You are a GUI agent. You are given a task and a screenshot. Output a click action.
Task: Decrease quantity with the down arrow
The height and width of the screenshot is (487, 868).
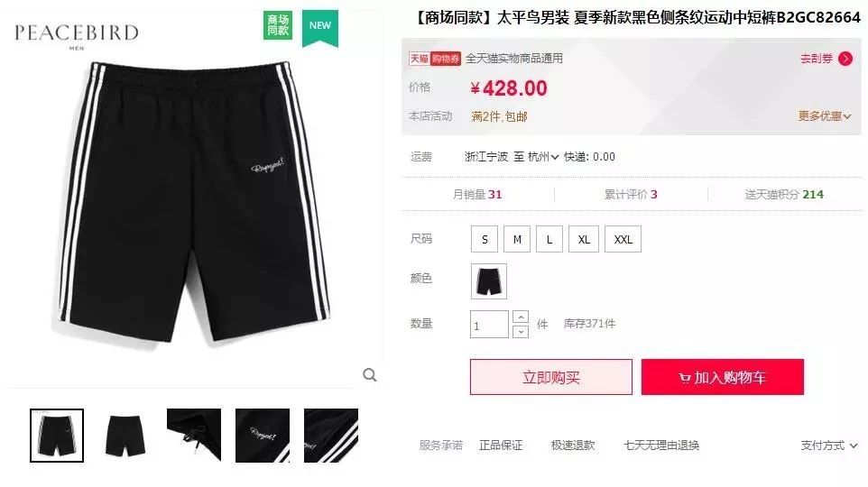tap(521, 332)
